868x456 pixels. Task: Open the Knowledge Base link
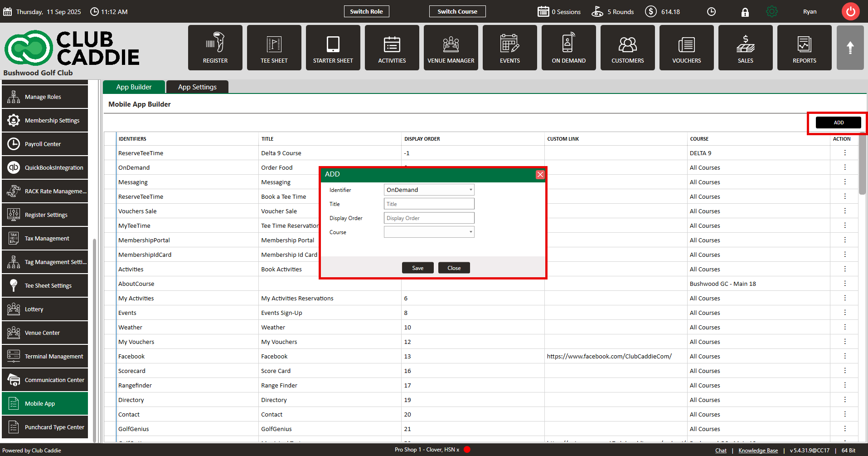click(758, 451)
